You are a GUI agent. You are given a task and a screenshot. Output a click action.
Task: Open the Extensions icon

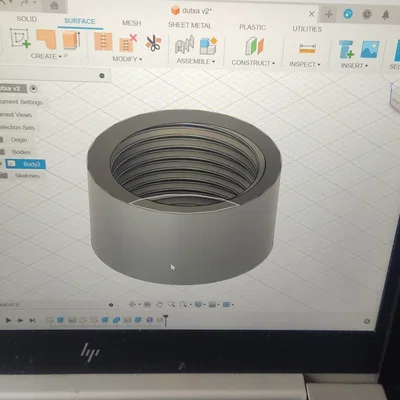(348, 14)
